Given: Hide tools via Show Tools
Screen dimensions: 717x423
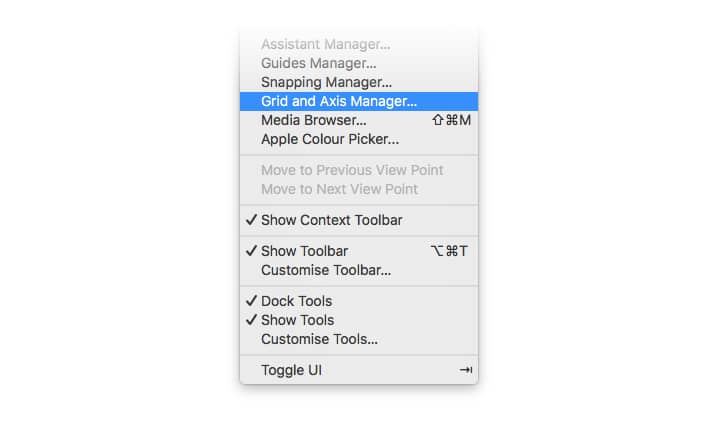Looking at the screenshot, I should click(359, 320).
